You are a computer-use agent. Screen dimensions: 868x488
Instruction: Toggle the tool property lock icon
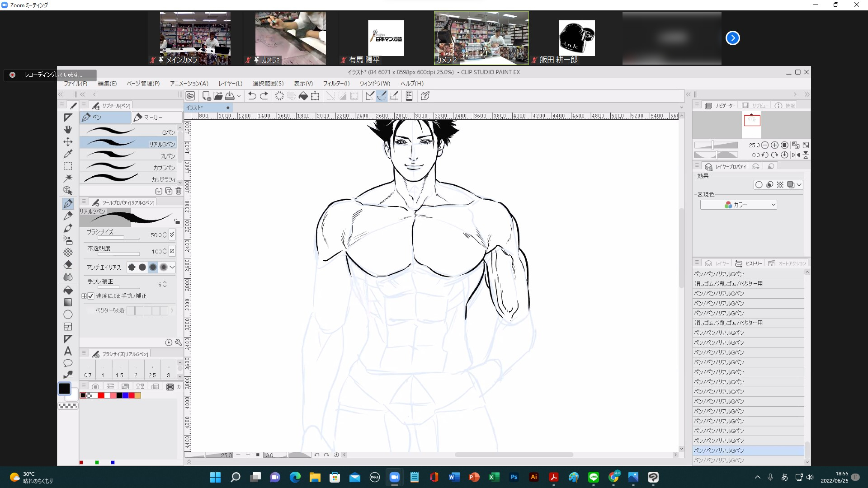click(177, 221)
